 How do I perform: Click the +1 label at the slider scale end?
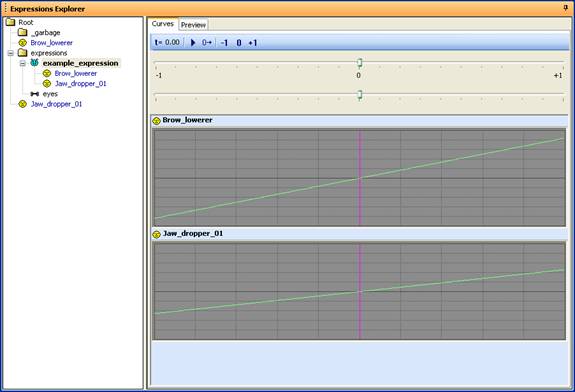point(558,76)
